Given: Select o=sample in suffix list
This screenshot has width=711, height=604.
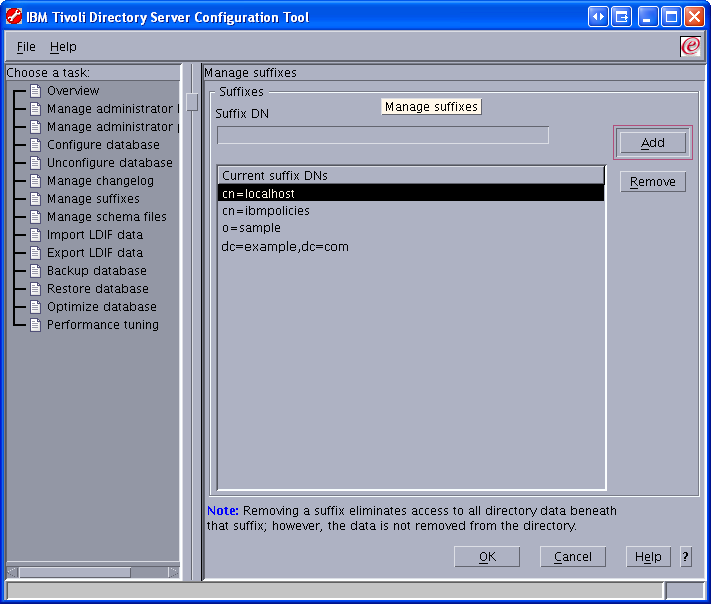Looking at the screenshot, I should pos(411,228).
